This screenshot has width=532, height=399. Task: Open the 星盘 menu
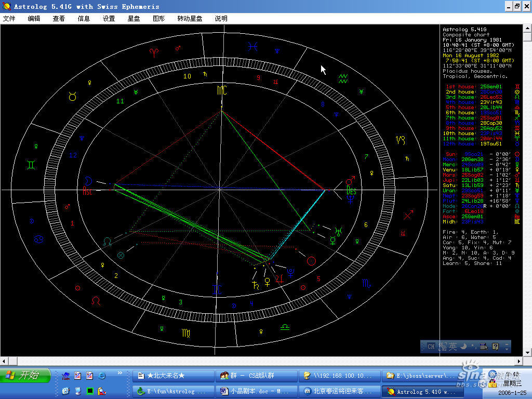click(x=134, y=18)
